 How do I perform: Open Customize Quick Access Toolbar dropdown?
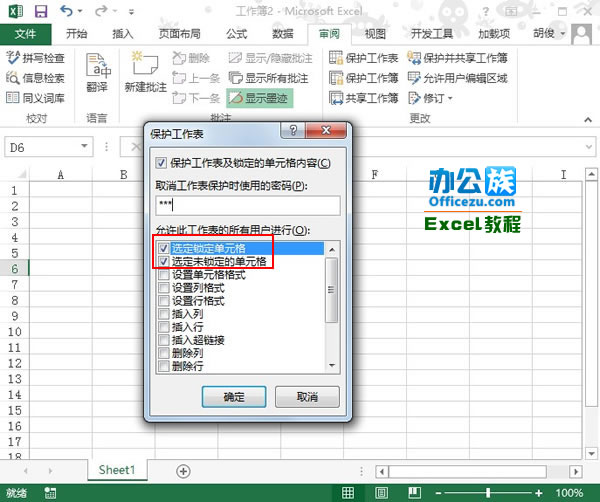(131, 12)
